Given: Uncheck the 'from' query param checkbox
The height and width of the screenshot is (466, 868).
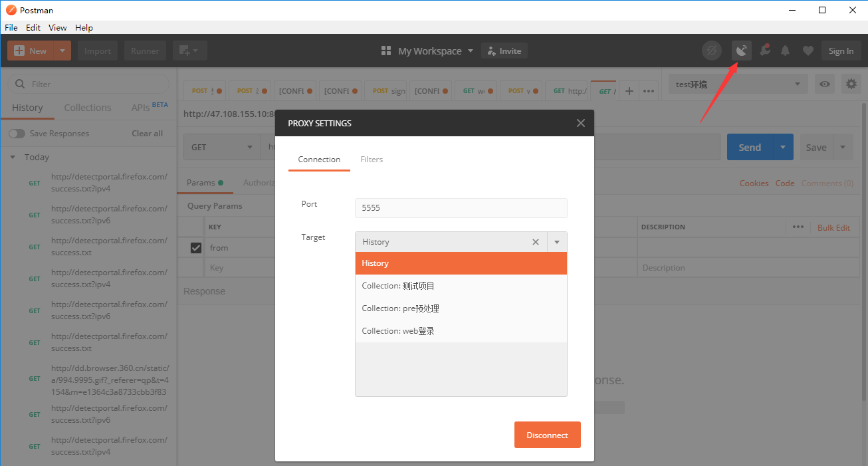Looking at the screenshot, I should tap(196, 248).
